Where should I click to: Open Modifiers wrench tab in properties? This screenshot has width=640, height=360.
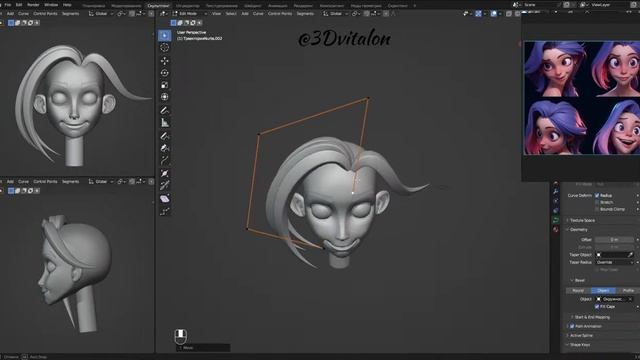pos(556,191)
